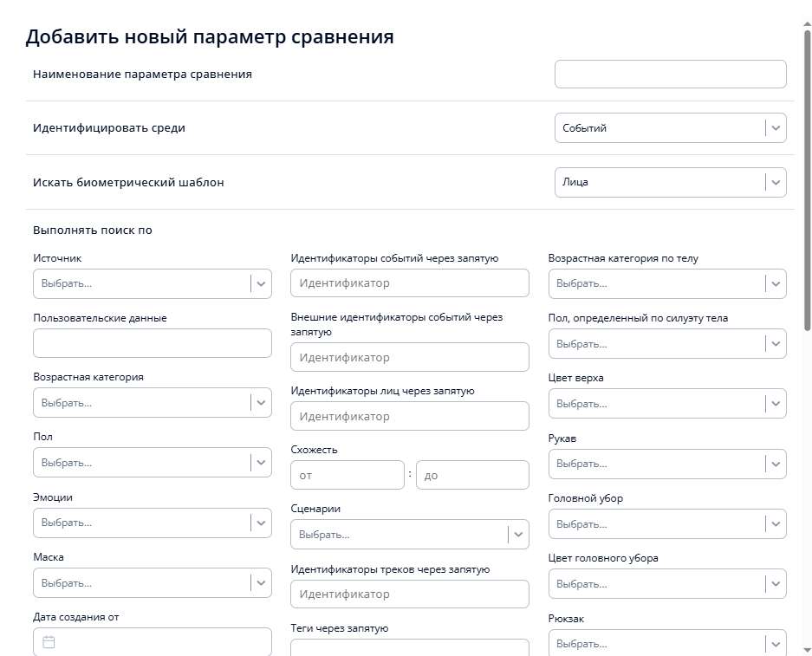The height and width of the screenshot is (656, 812).
Task: Click the chevron on the Лица dropdown
Action: [774, 182]
